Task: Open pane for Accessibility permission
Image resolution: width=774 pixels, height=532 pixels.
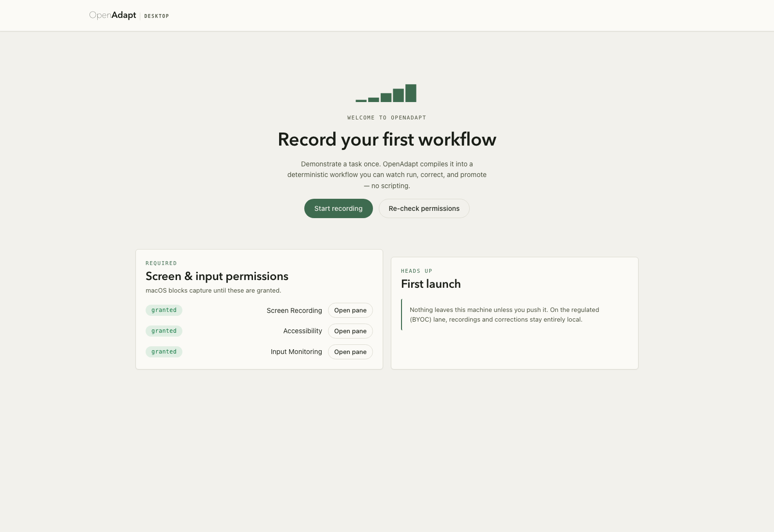Action: click(350, 331)
